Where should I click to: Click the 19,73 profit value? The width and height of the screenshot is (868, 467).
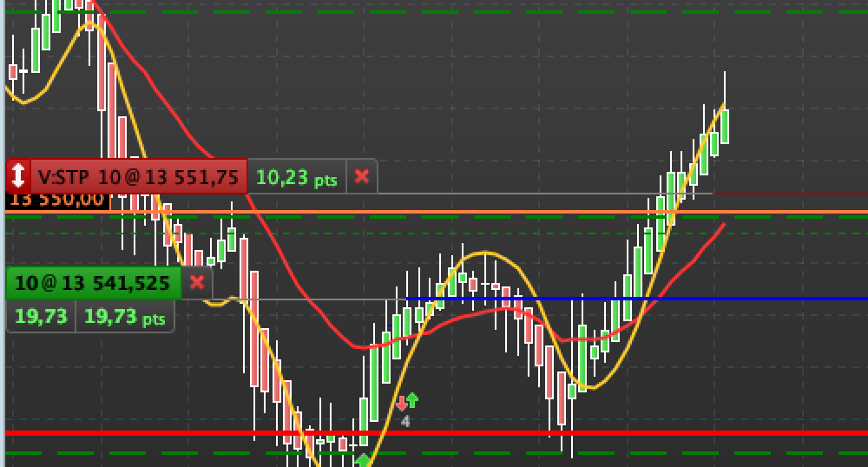41,317
